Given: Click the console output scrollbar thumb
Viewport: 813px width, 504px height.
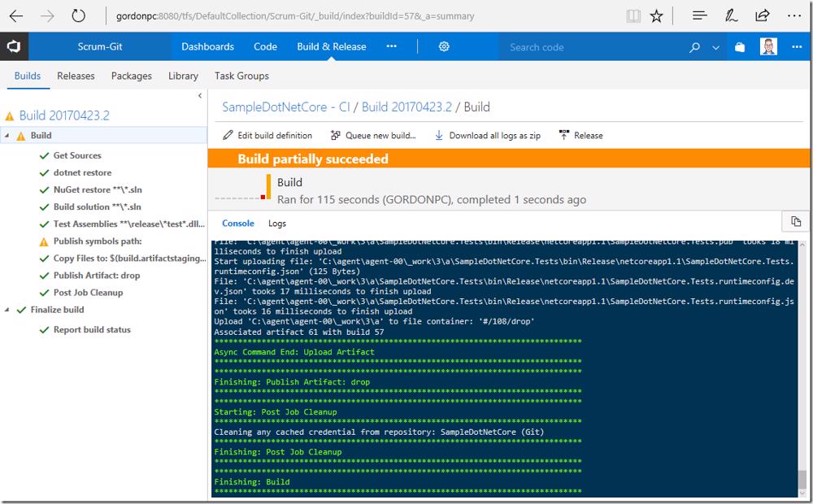Looking at the screenshot, I should [802, 479].
